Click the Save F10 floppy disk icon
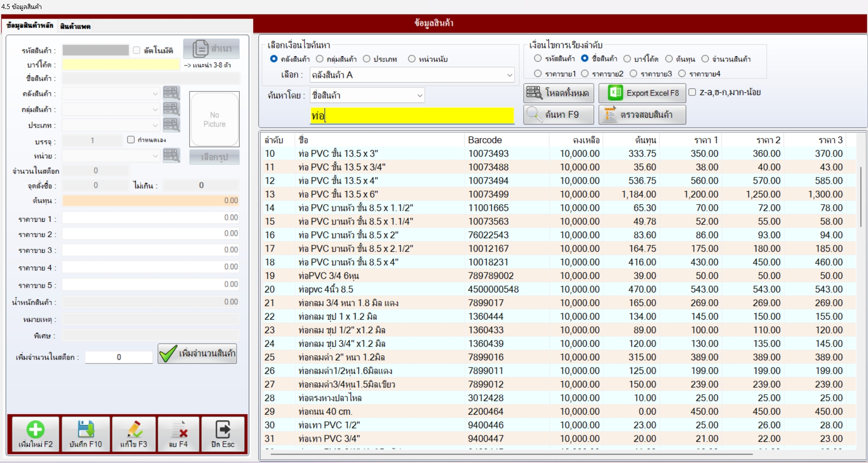Image resolution: width=868 pixels, height=463 pixels. pos(85,429)
